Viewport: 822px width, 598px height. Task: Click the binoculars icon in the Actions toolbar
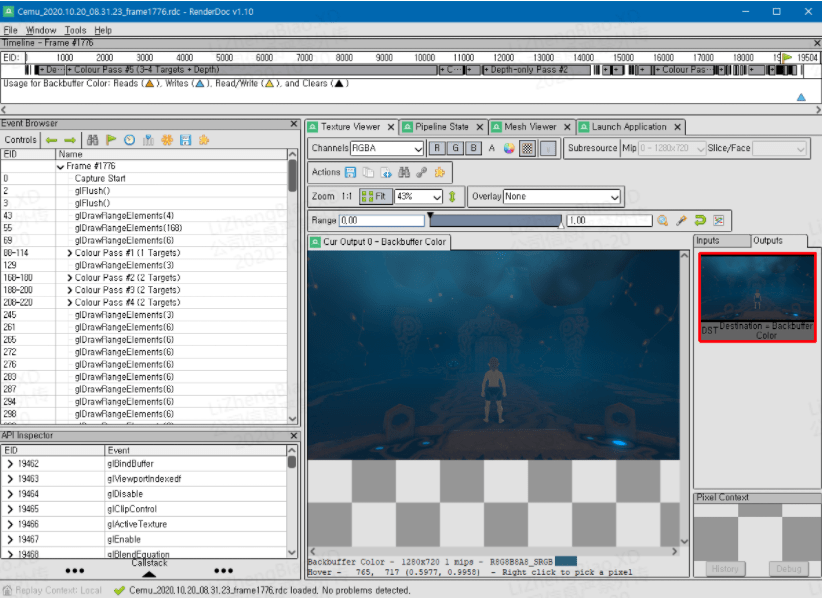[x=404, y=172]
